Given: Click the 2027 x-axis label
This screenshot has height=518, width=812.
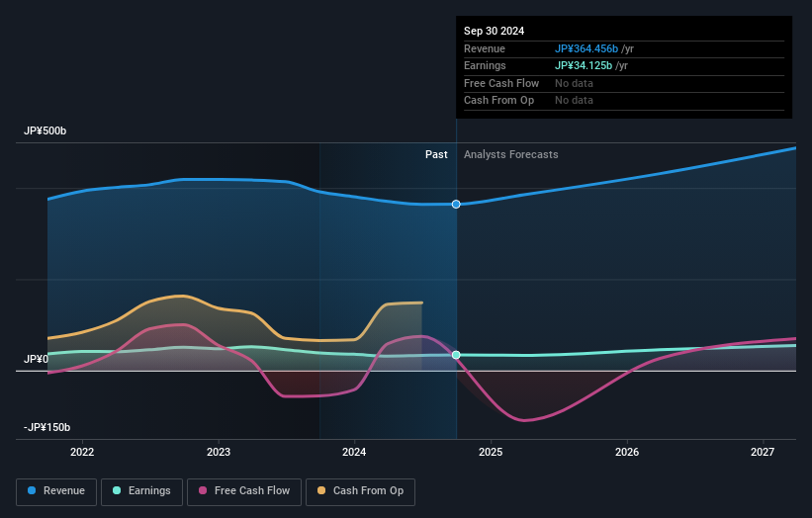Looking at the screenshot, I should 763,452.
